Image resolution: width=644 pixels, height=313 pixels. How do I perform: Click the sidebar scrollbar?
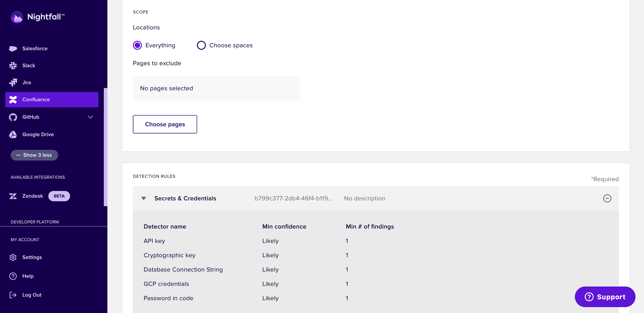coord(106,147)
